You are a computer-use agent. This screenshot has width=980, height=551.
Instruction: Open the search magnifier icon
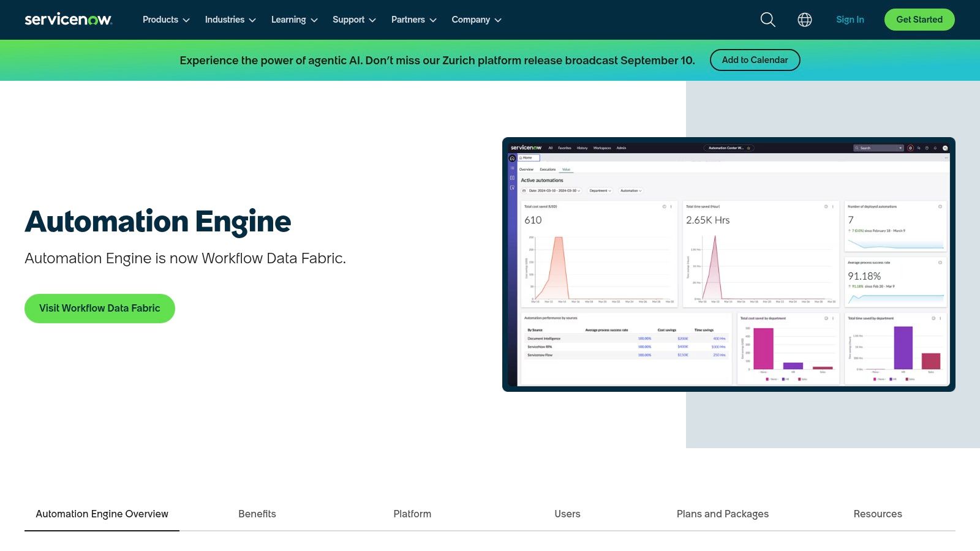[767, 20]
